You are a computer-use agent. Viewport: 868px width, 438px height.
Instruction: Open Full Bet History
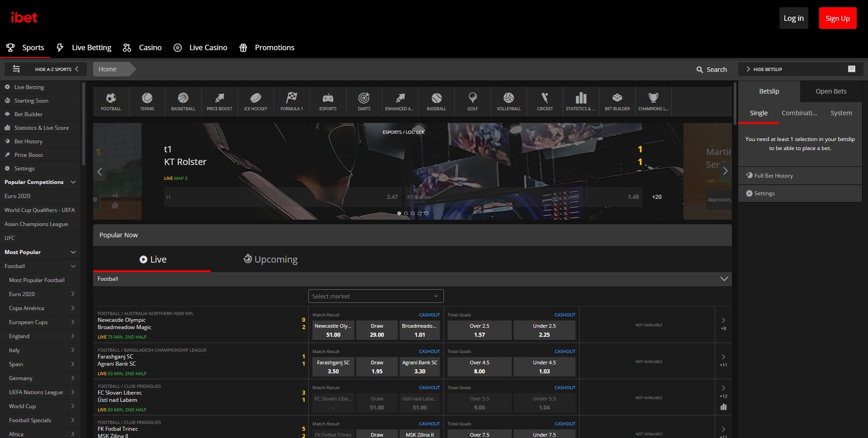tap(773, 175)
